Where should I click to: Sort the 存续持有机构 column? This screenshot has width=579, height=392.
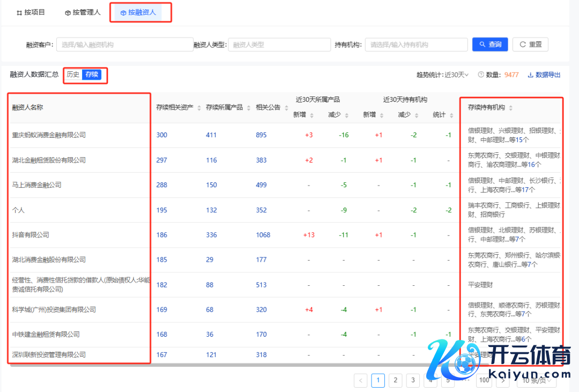click(x=510, y=108)
